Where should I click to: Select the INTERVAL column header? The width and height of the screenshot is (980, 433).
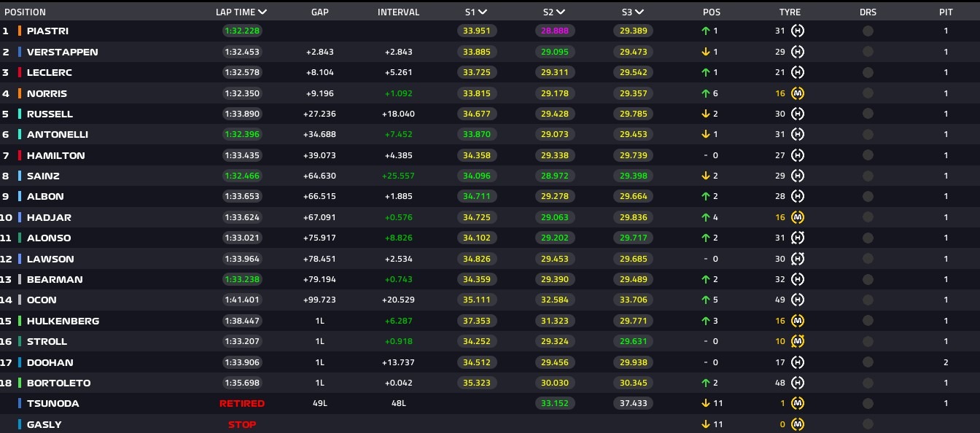(x=398, y=12)
